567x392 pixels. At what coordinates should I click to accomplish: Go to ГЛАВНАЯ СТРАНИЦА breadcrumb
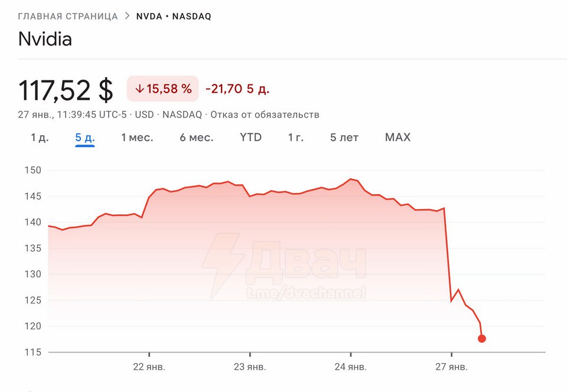pos(68,17)
